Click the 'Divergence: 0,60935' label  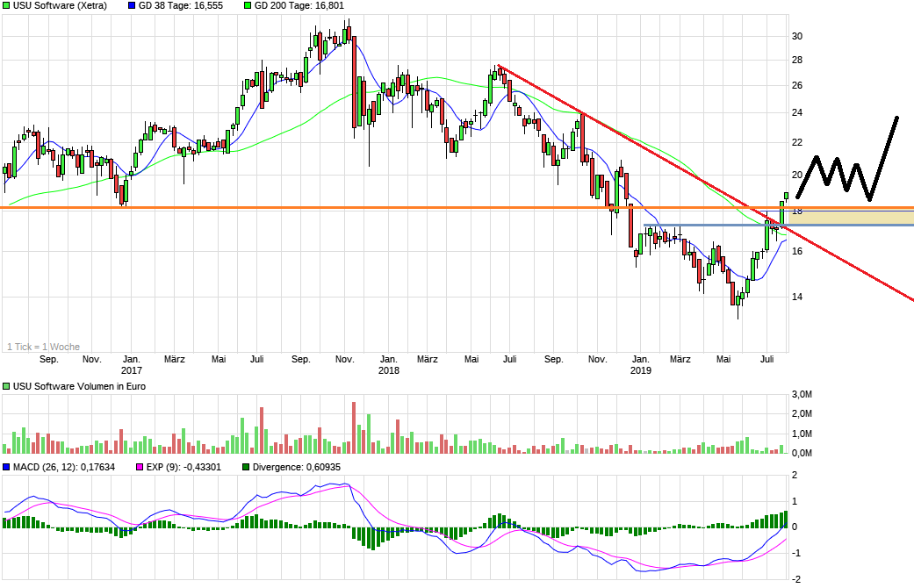[297, 468]
